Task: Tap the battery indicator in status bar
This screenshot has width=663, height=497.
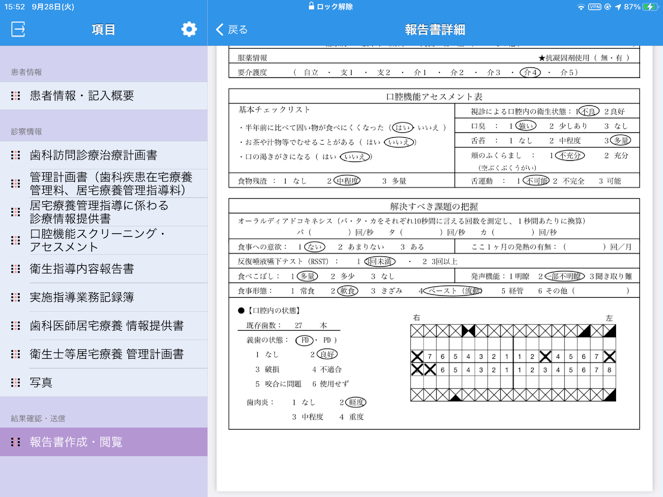Action: coord(650,7)
